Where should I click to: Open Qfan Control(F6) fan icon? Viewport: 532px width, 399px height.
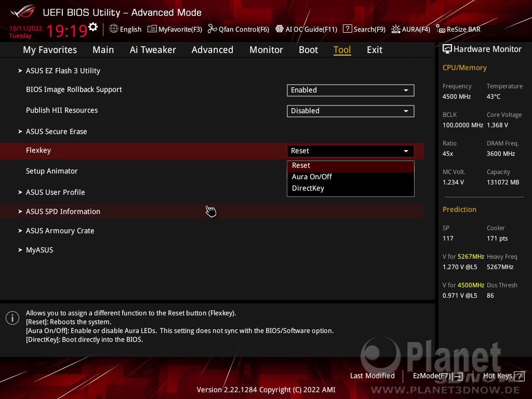(212, 29)
